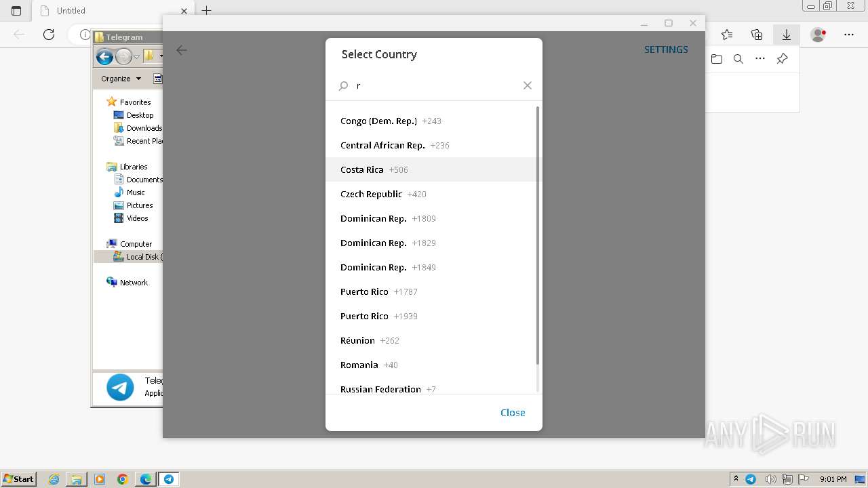
Task: Open volume control in system tray
Action: (770, 479)
